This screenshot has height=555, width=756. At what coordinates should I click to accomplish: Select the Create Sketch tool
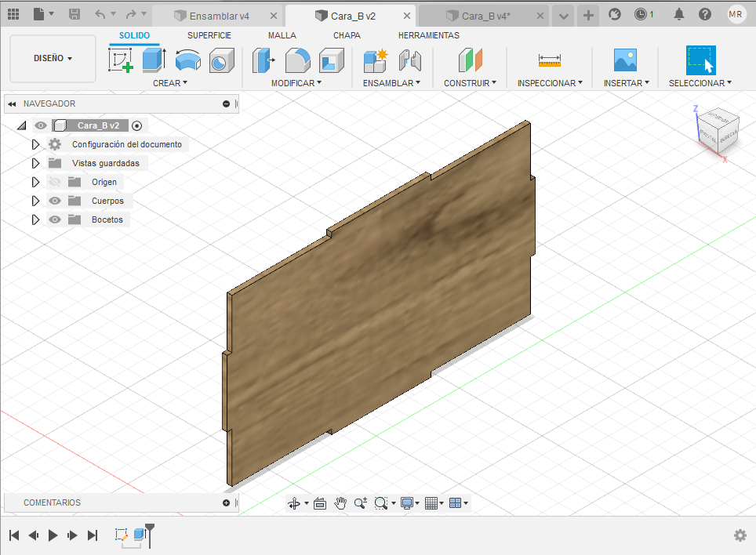[121, 60]
